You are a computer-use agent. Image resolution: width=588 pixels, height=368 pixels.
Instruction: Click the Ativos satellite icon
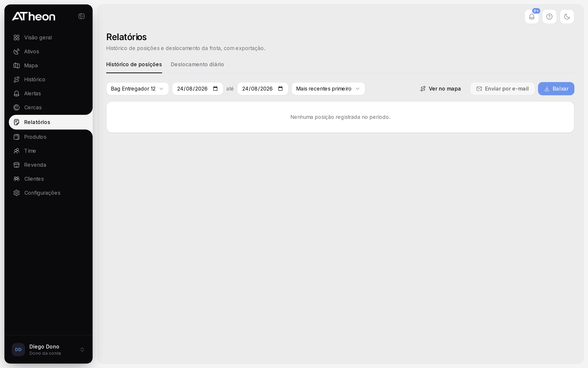point(17,52)
